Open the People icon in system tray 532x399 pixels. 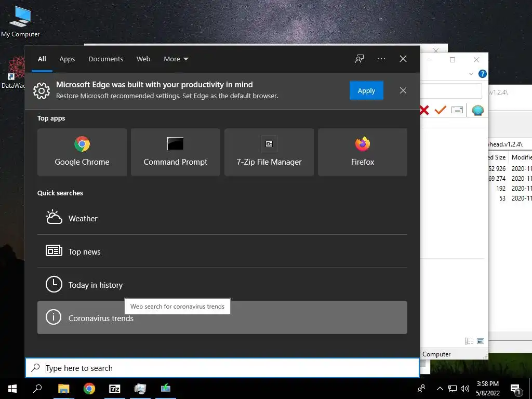[x=421, y=389]
